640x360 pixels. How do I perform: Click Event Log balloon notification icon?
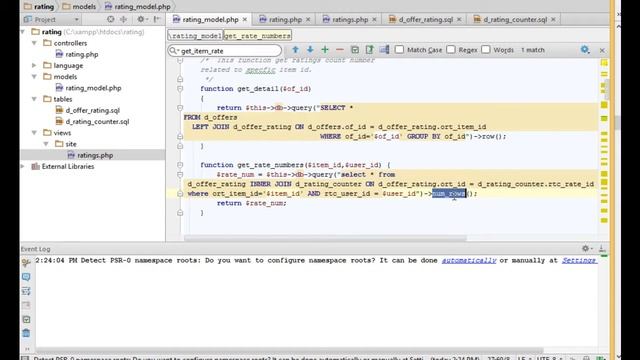26,277
